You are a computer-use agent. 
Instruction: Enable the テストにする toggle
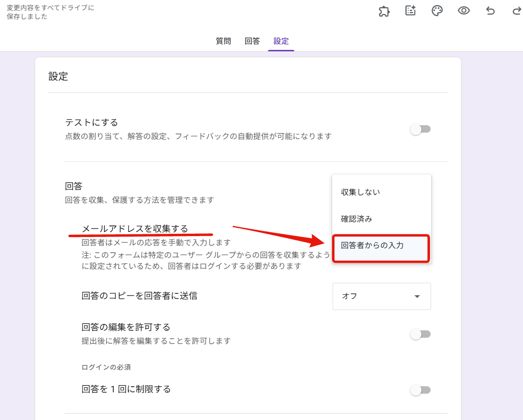[420, 129]
